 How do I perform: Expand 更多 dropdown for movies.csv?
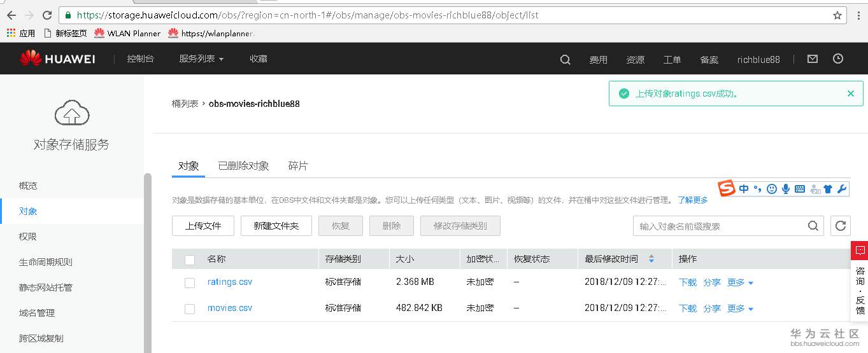741,308
